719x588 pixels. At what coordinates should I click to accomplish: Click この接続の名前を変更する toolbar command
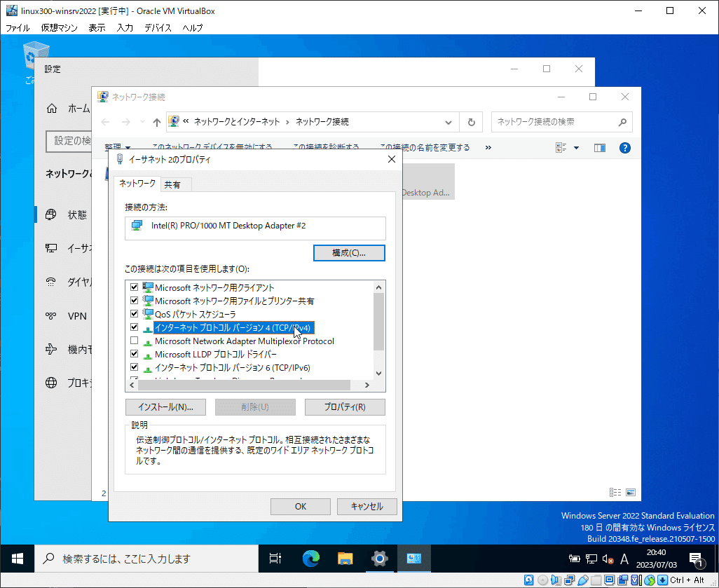(425, 148)
